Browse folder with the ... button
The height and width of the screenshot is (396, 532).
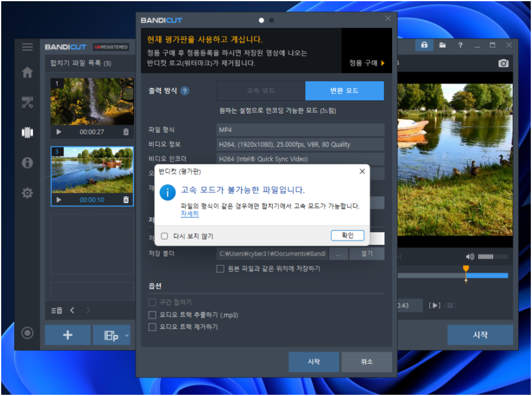(x=338, y=254)
